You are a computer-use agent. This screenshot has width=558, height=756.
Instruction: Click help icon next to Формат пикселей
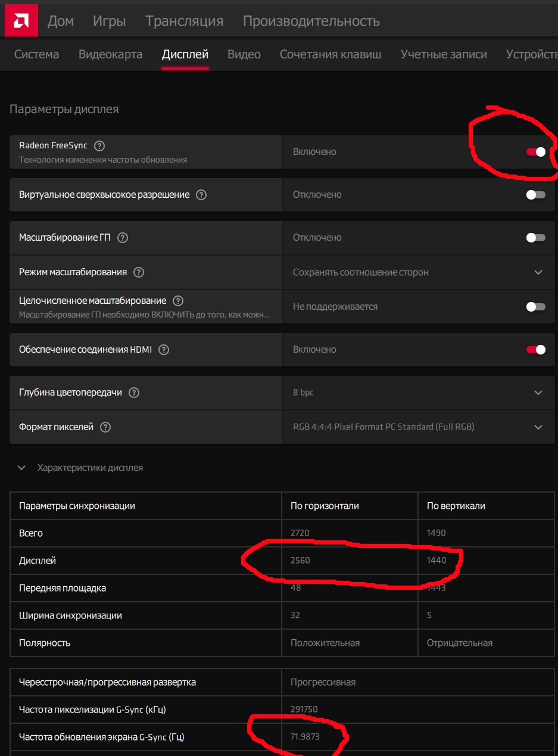(x=105, y=427)
